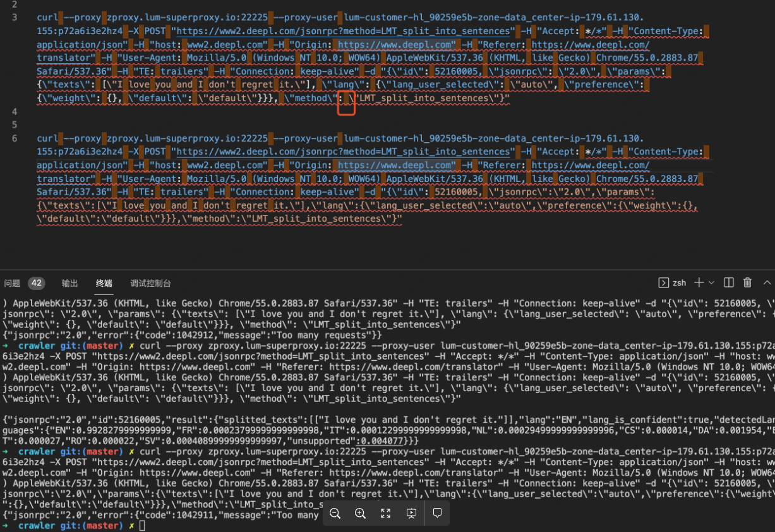Viewport: 775px width, 532px height.
Task: Click editor line number 5
Action: (x=15, y=124)
